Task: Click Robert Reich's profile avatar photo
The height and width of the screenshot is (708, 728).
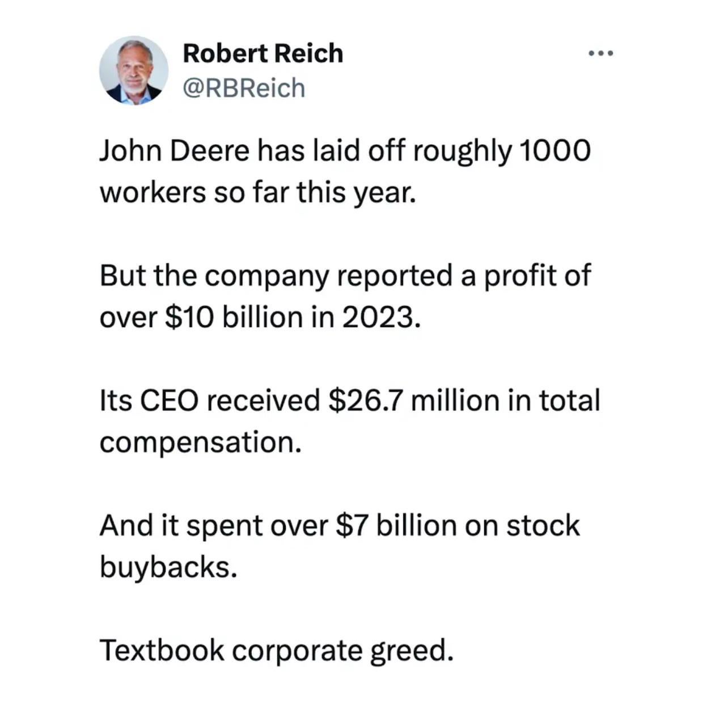Action: 134,70
